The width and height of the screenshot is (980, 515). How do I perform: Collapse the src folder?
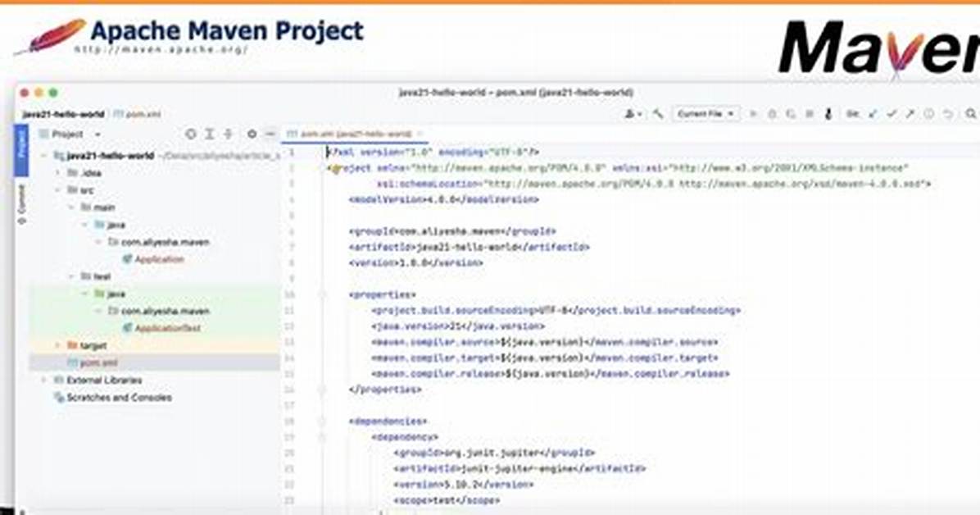[x=58, y=189]
